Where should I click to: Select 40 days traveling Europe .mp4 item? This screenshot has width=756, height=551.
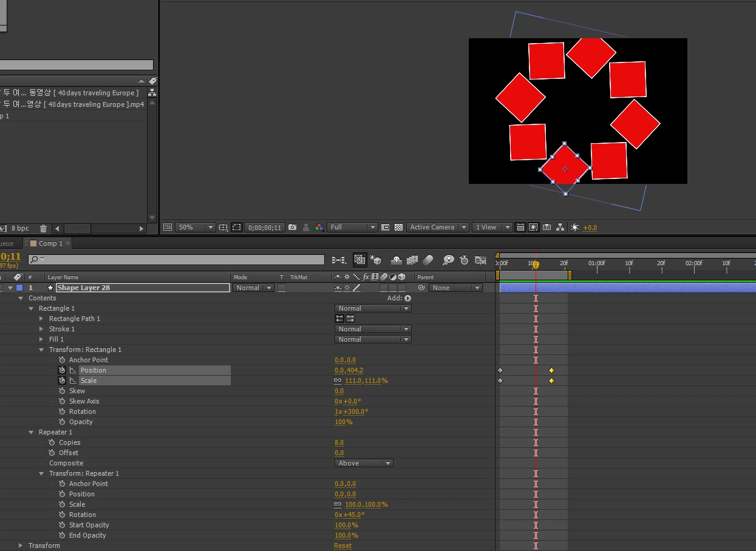tap(73, 104)
